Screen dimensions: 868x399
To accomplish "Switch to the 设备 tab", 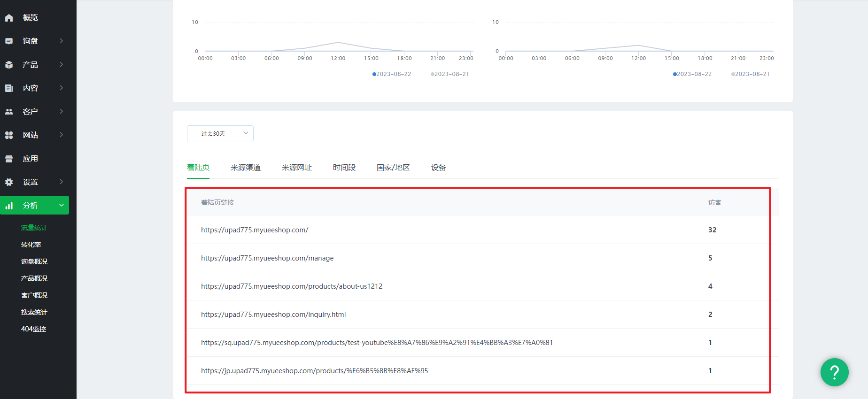I will click(439, 168).
